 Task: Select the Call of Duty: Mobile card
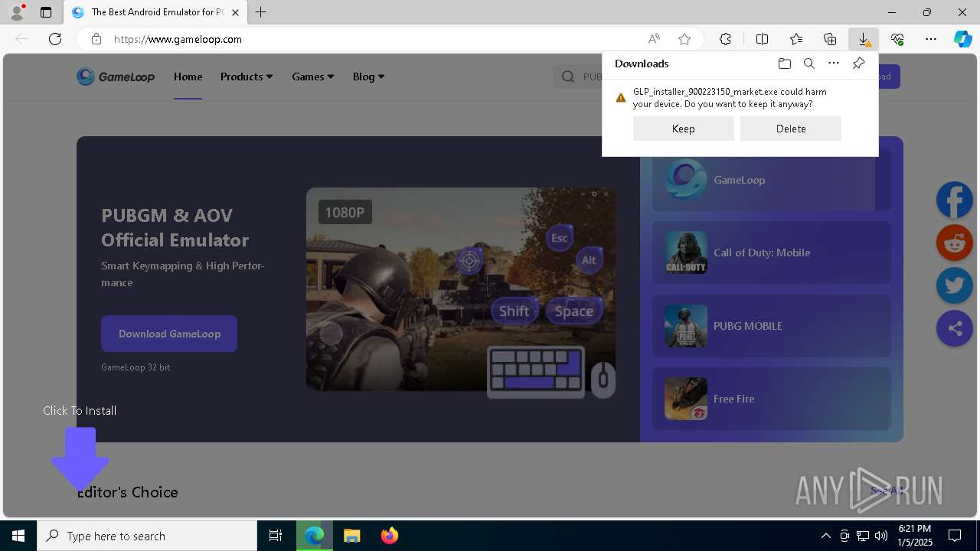tap(772, 253)
